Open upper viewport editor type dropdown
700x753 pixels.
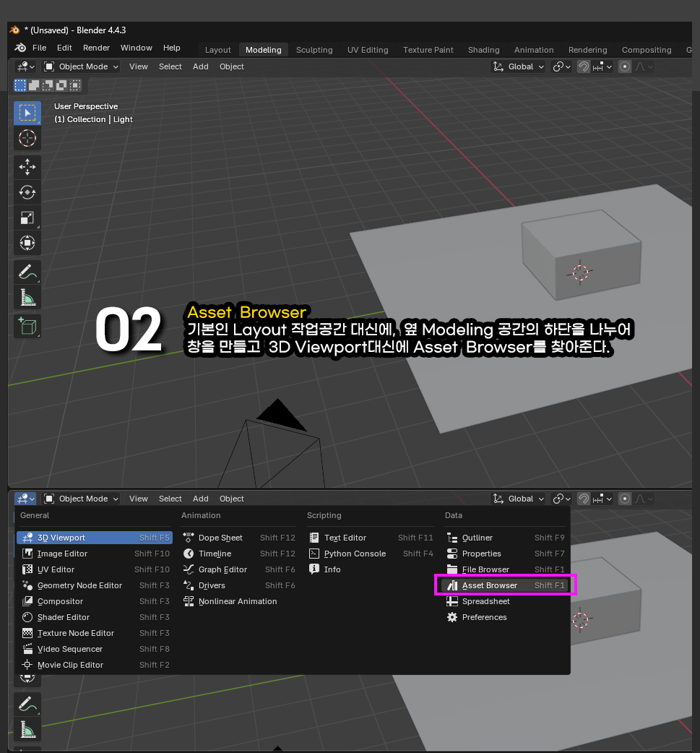[25, 66]
